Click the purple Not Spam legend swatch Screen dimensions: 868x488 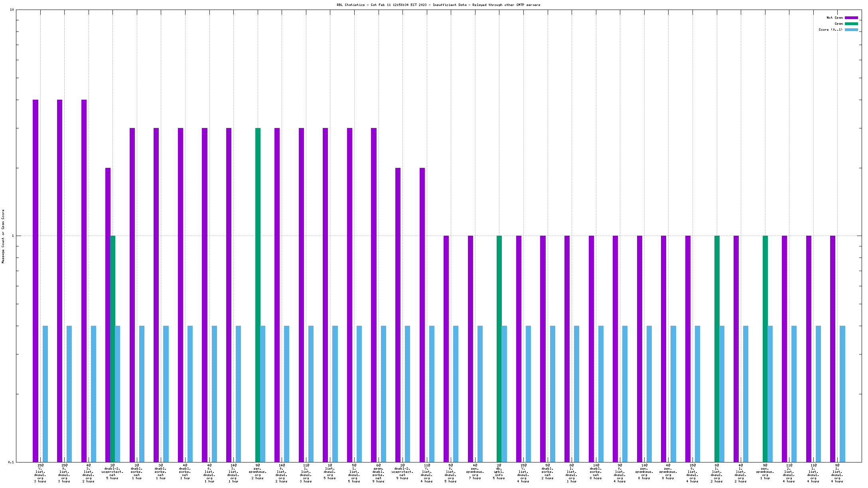click(851, 18)
